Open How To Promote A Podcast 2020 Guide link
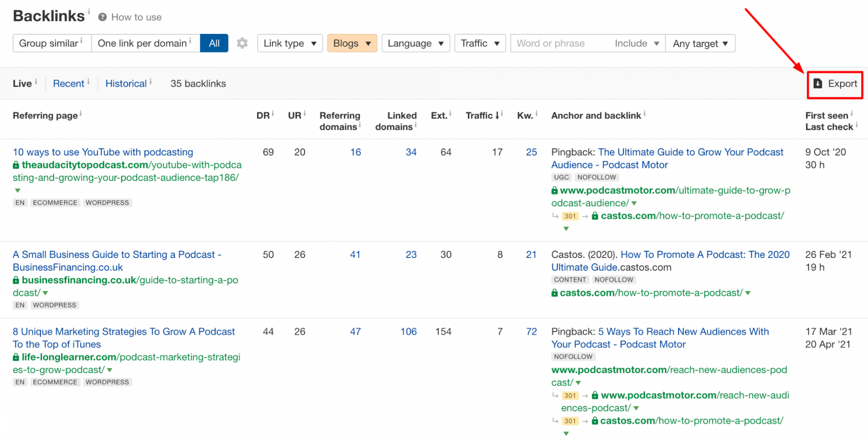868x441 pixels. click(x=670, y=261)
